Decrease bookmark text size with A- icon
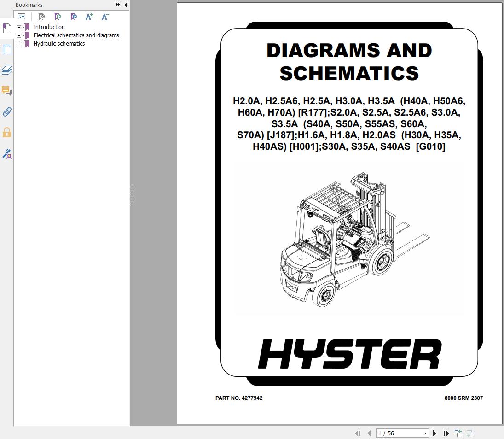Image resolution: width=504 pixels, height=439 pixels. pos(105,17)
